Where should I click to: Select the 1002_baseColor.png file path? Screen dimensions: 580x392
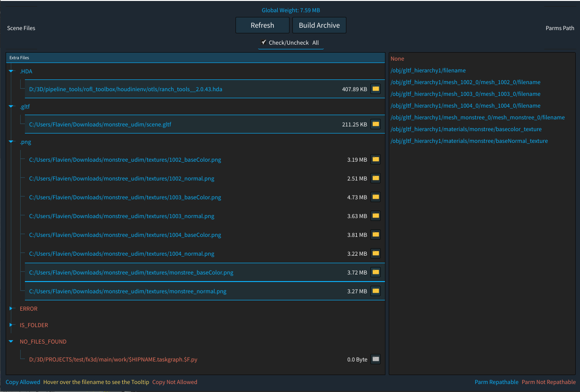(x=125, y=160)
